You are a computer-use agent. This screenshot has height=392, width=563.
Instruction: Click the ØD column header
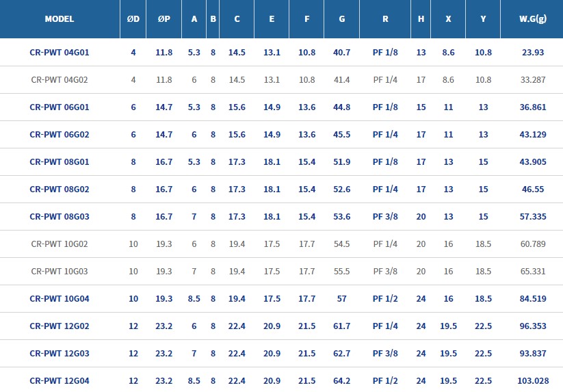click(x=133, y=19)
